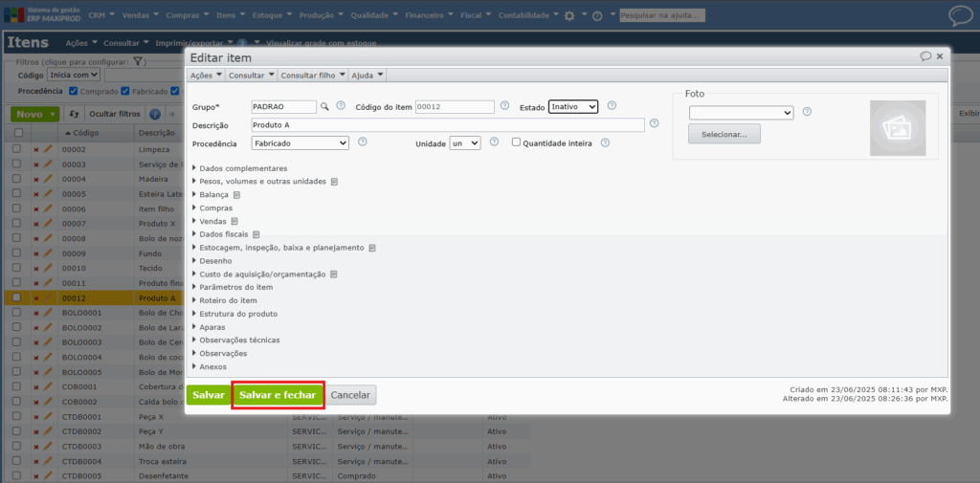This screenshot has height=483, width=980.
Task: Open Procedência dropdown showing Fabricado
Action: tap(300, 143)
